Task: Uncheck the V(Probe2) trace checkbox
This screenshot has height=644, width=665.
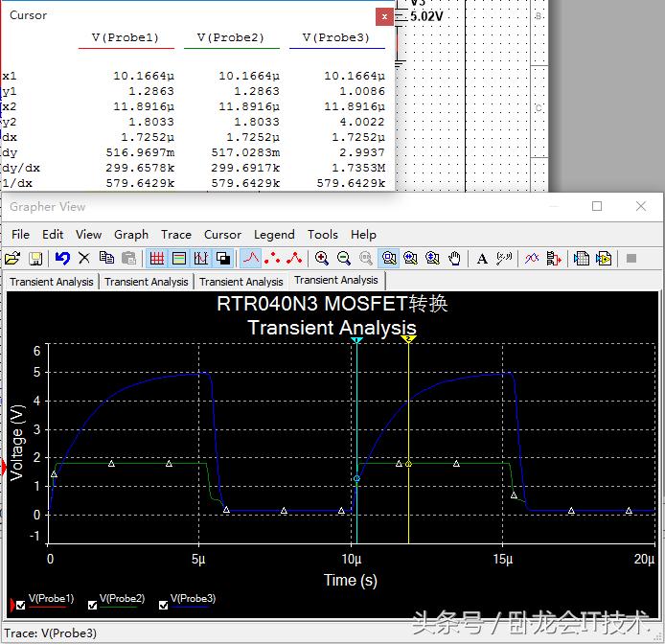Action: tap(93, 605)
